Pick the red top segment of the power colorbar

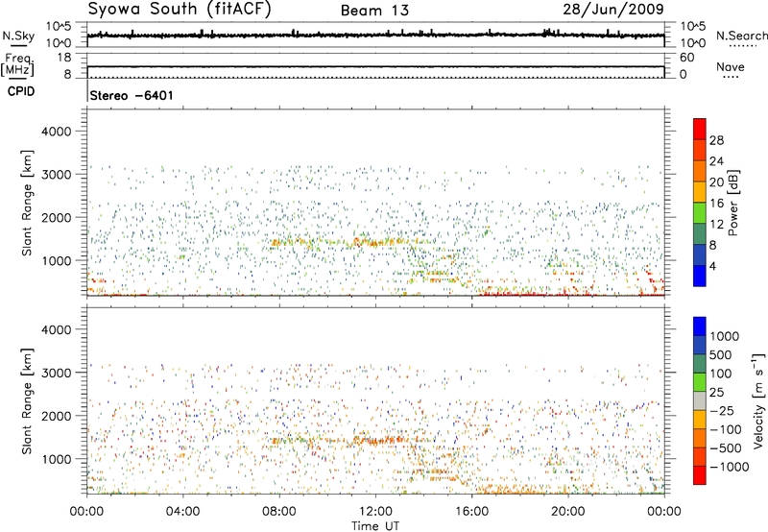click(x=700, y=130)
